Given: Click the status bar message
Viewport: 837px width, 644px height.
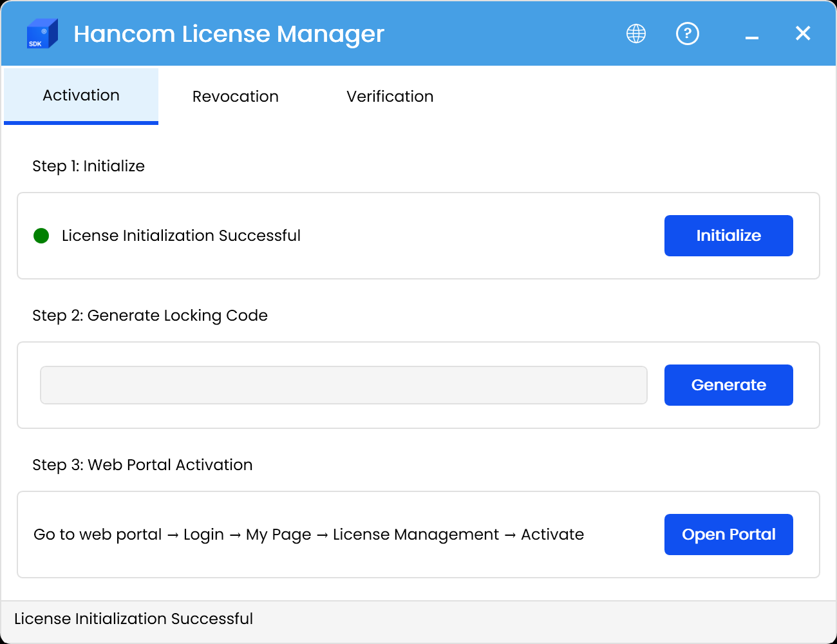Looking at the screenshot, I should pyautogui.click(x=133, y=619).
